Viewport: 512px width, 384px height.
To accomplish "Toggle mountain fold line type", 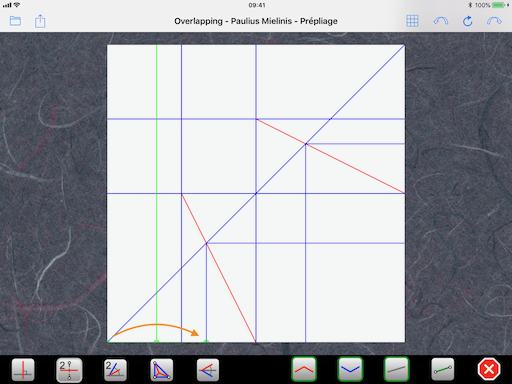I will click(304, 369).
